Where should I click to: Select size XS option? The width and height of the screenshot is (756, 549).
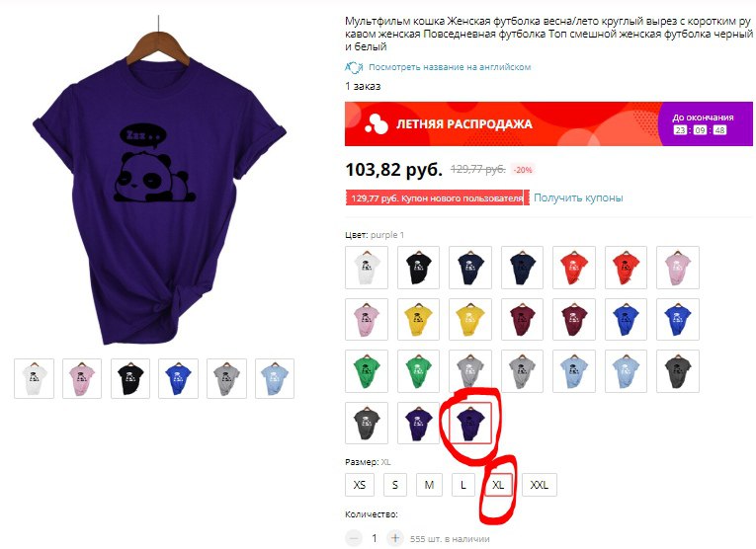click(x=360, y=485)
